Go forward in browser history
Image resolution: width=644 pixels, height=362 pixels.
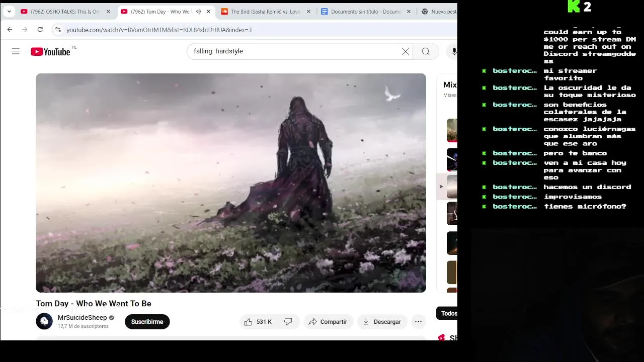tap(25, 30)
